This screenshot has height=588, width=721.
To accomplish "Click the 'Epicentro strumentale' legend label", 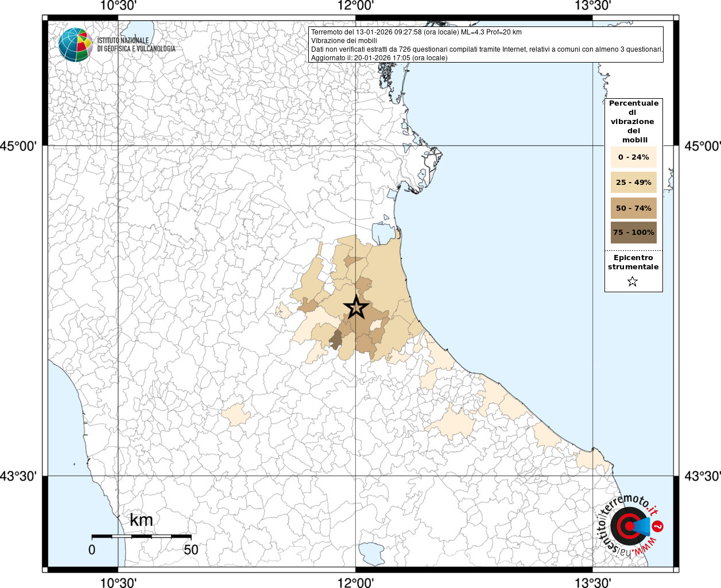I will tap(633, 262).
